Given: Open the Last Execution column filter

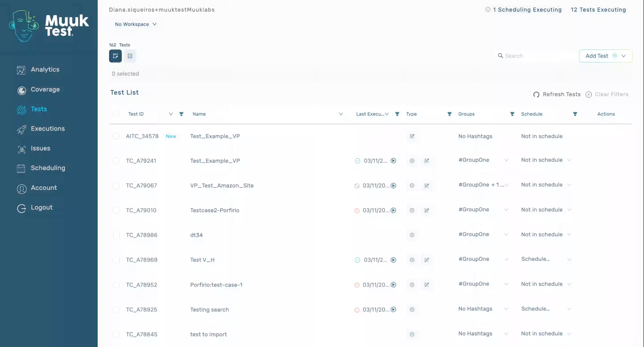Looking at the screenshot, I should [397, 114].
